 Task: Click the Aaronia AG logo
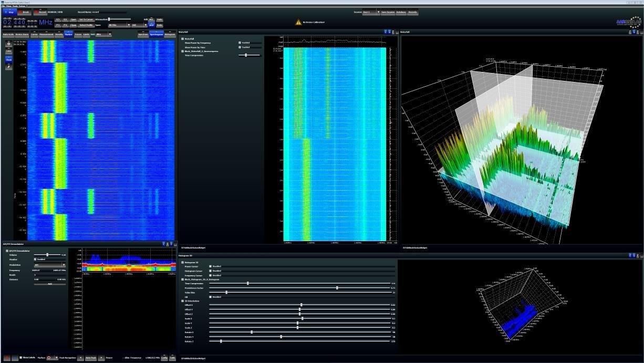[628, 22]
